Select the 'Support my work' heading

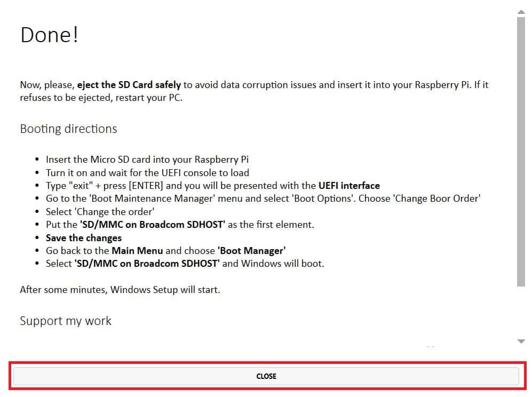click(x=66, y=321)
